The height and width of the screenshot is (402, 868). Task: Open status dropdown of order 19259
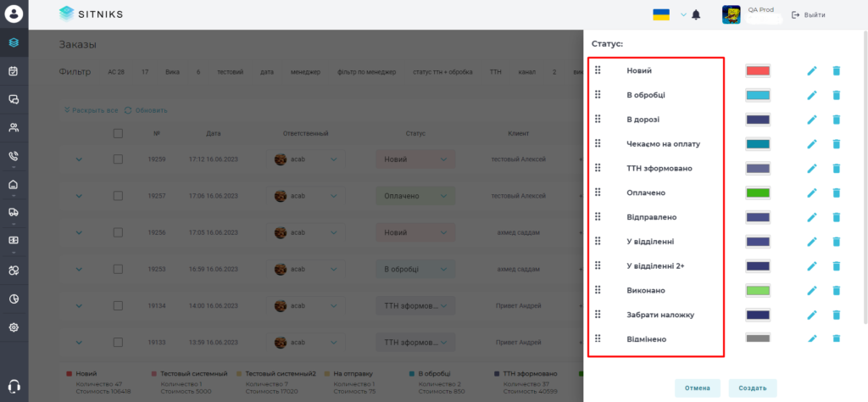tap(415, 159)
